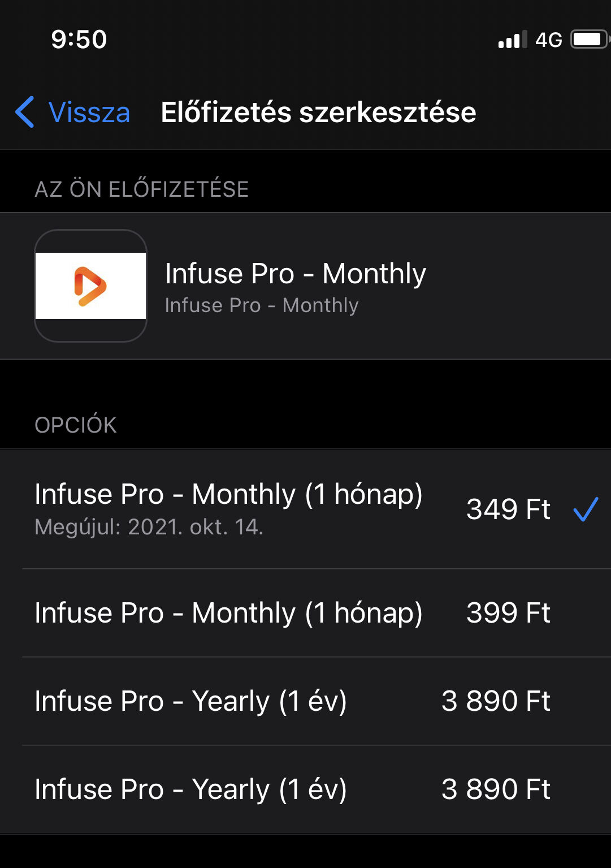This screenshot has width=611, height=868.
Task: Choose the bottom Infuse Pro Yearly option
Action: [x=305, y=789]
